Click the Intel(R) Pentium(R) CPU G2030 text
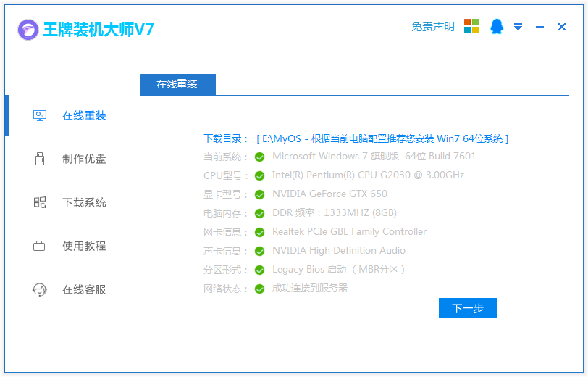Image resolution: width=588 pixels, height=377 pixels. pyautogui.click(x=369, y=175)
